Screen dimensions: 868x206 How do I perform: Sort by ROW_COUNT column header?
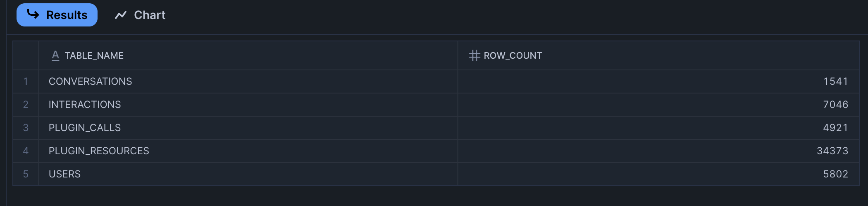658,55
